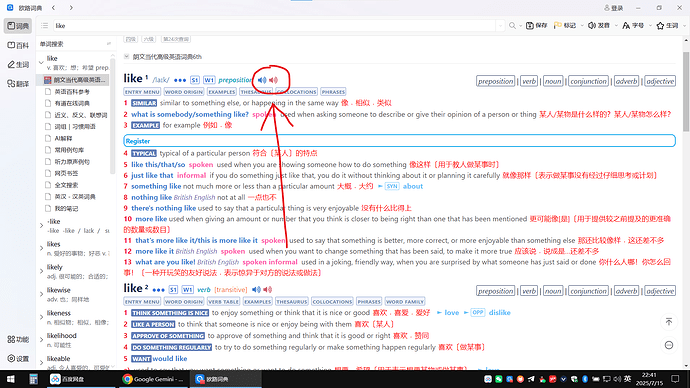Select 英语百科参考 in dictionary list
690x388 pixels.
[72, 92]
